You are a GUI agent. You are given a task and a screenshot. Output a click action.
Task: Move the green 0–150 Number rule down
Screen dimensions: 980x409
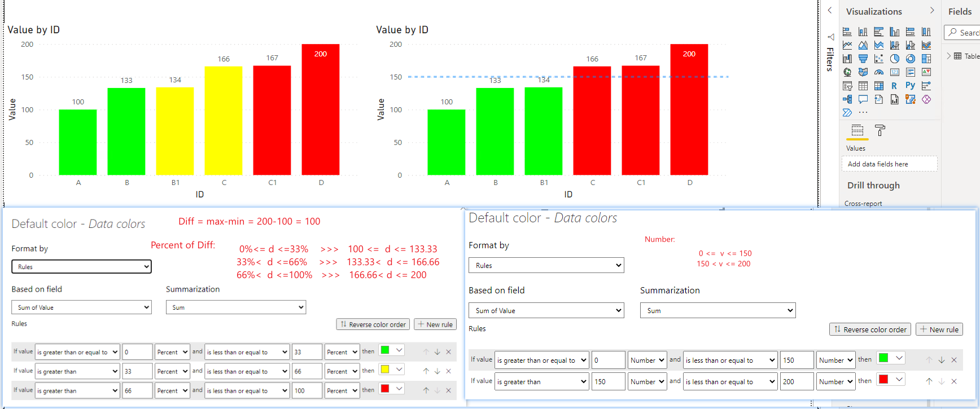point(942,360)
